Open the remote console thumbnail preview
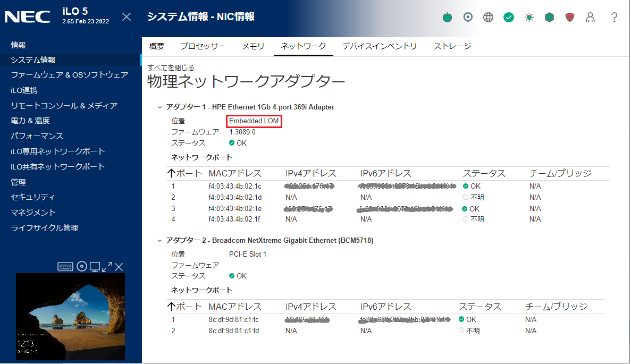631x364 pixels. [x=70, y=317]
